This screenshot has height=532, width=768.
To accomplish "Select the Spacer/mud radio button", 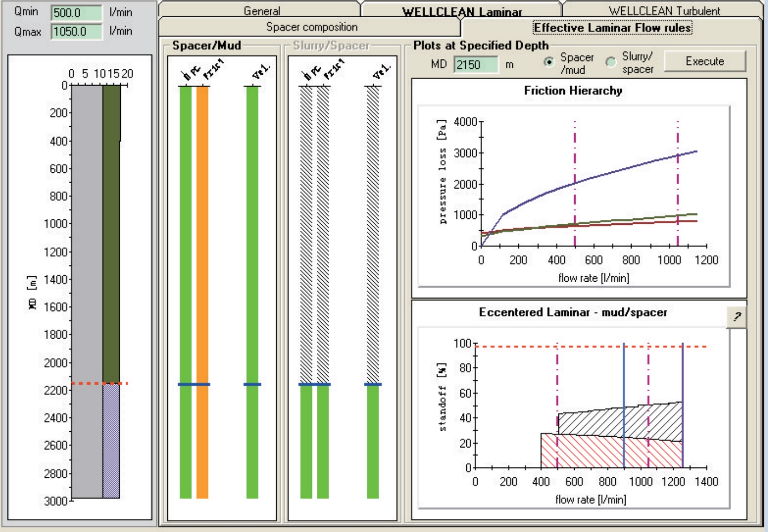I will click(549, 62).
